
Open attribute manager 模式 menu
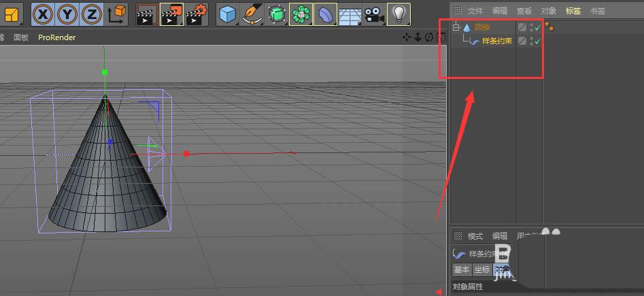coord(475,236)
